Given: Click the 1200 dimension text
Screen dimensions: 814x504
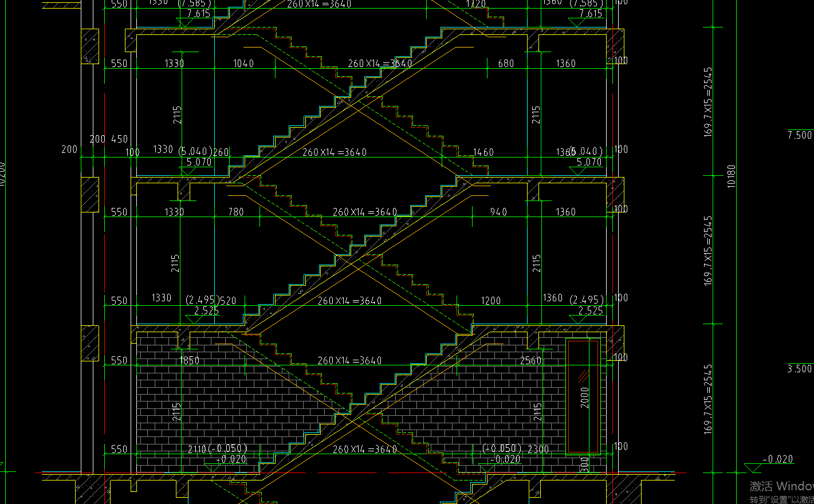Looking at the screenshot, I should click(491, 301).
